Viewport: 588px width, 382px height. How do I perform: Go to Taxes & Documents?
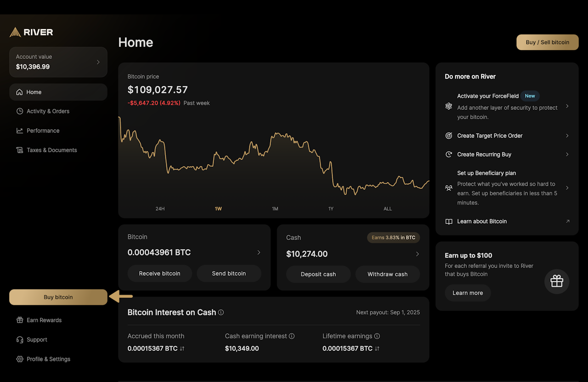(51, 150)
